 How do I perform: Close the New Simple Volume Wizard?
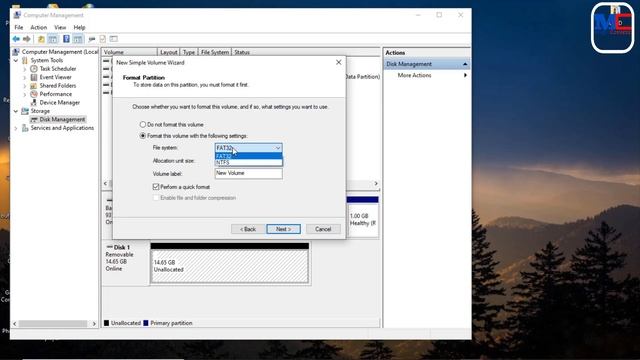tap(338, 62)
